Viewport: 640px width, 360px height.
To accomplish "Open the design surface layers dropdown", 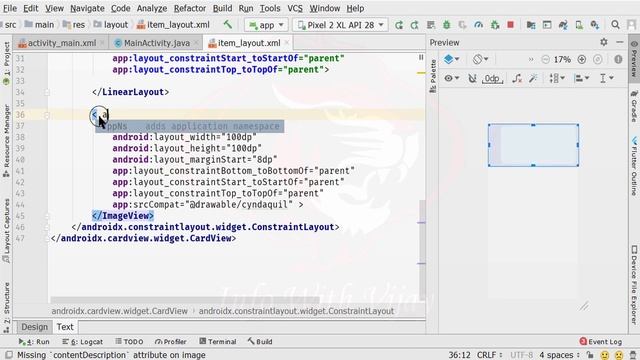I will tap(451, 59).
